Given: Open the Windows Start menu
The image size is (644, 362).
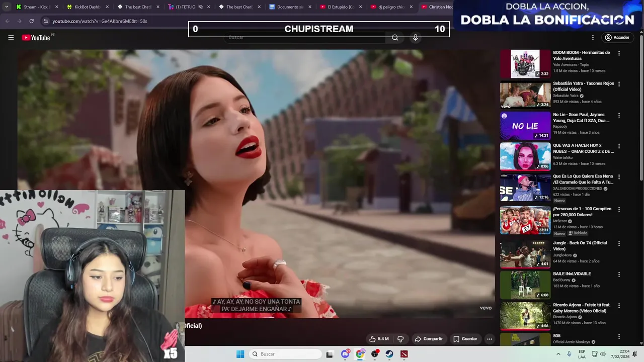Looking at the screenshot, I should tap(240, 354).
